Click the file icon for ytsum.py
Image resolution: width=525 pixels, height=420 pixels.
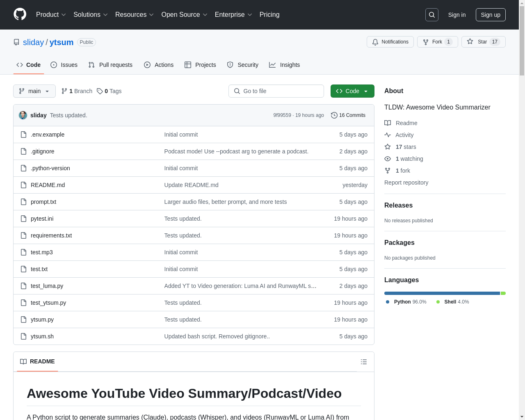24,320
